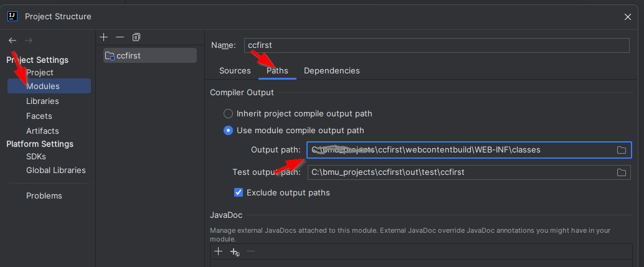Browse folder for Output path
The width and height of the screenshot is (644, 267).
pyautogui.click(x=621, y=150)
